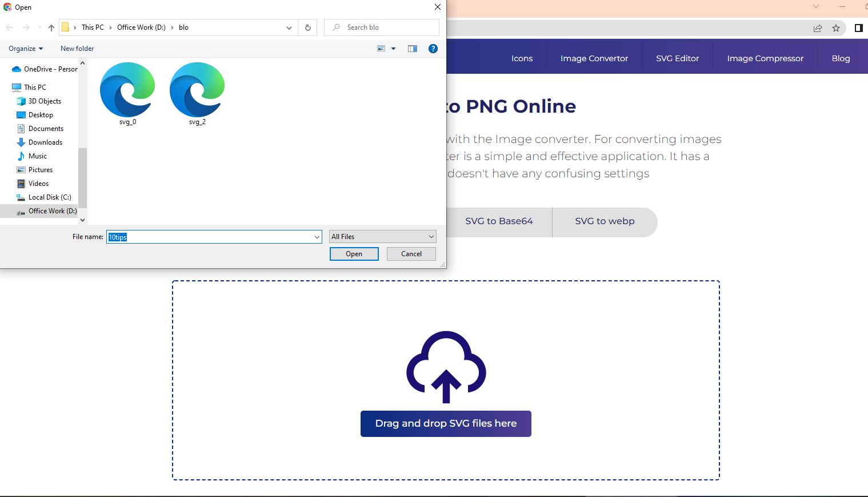Open the Get help question mark icon
868x497 pixels.
[433, 49]
